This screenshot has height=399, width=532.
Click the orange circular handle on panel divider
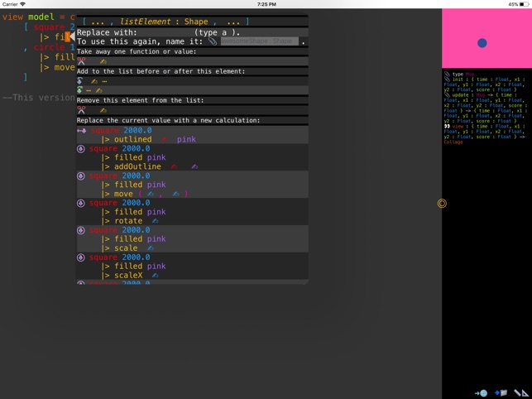click(442, 204)
